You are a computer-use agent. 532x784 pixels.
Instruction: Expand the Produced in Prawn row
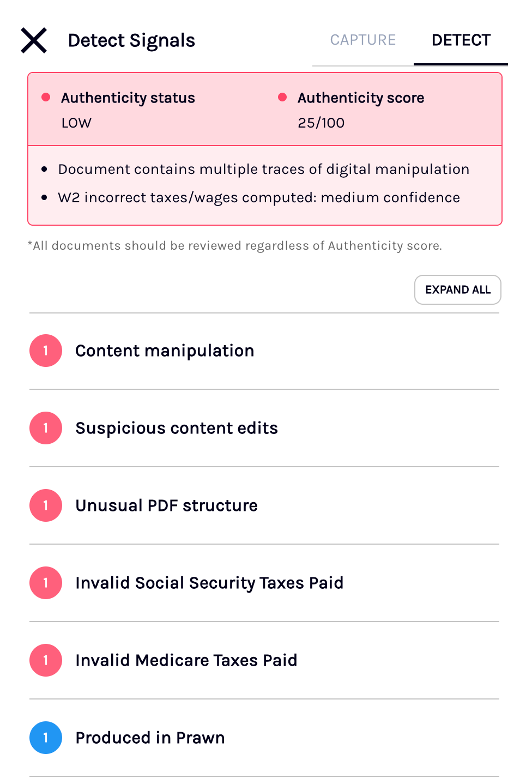click(x=264, y=738)
